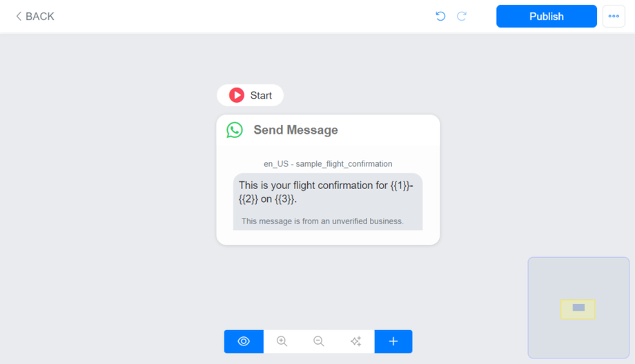Click the unverified business notice text
Viewport: 635px width, 364px height.
(322, 221)
